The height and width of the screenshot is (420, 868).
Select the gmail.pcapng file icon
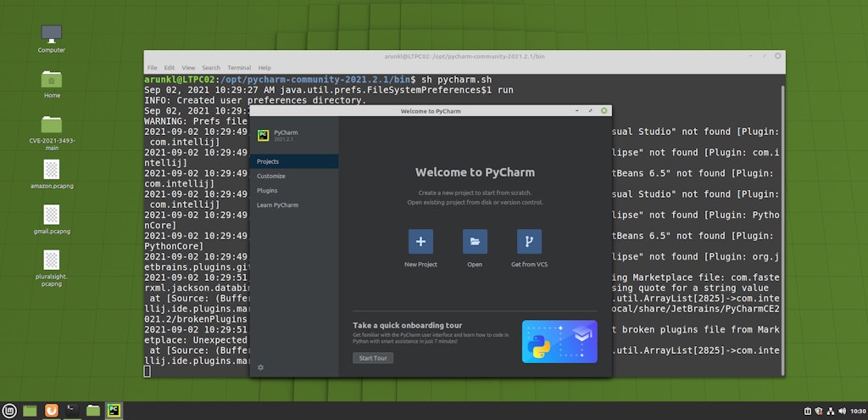[x=52, y=215]
